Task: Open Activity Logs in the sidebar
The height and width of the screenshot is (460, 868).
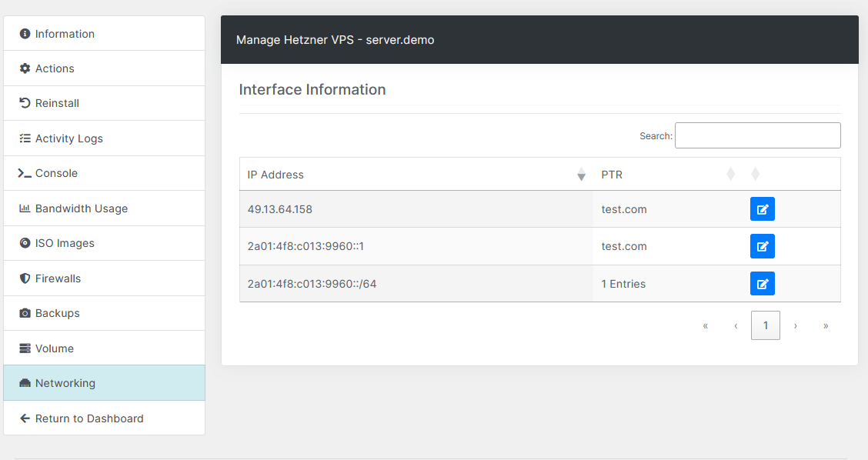Action: pyautogui.click(x=68, y=138)
